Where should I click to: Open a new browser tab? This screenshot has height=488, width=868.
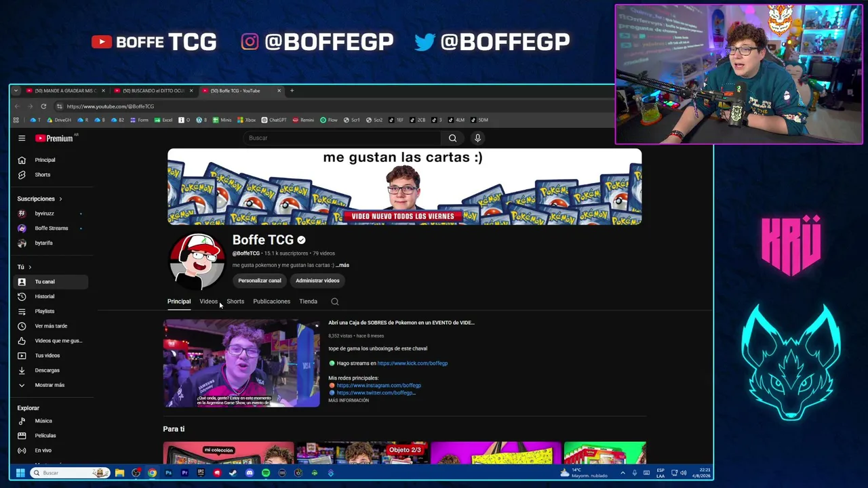[x=292, y=91]
